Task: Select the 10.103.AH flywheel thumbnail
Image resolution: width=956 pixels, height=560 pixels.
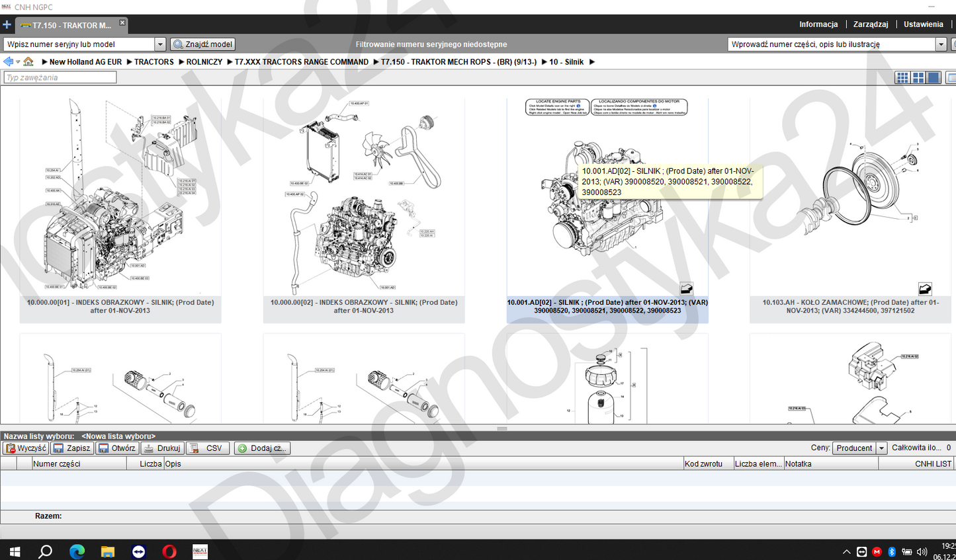Action: tap(850, 210)
